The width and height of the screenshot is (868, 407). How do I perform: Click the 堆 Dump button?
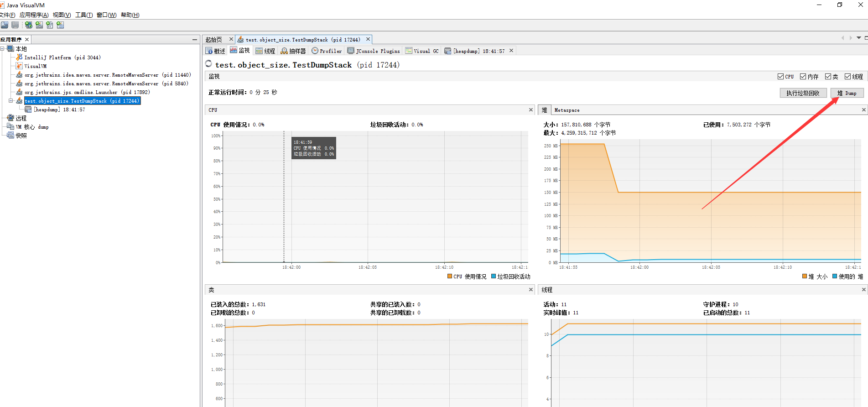coord(847,93)
